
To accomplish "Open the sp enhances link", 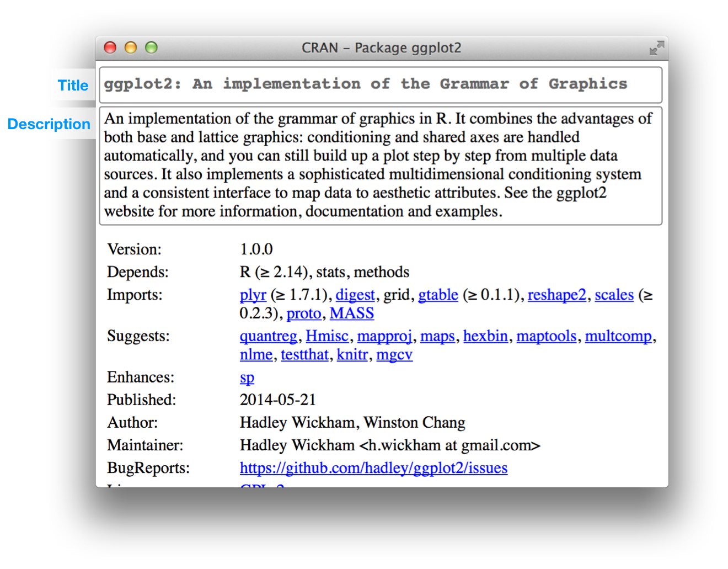I will (x=247, y=378).
